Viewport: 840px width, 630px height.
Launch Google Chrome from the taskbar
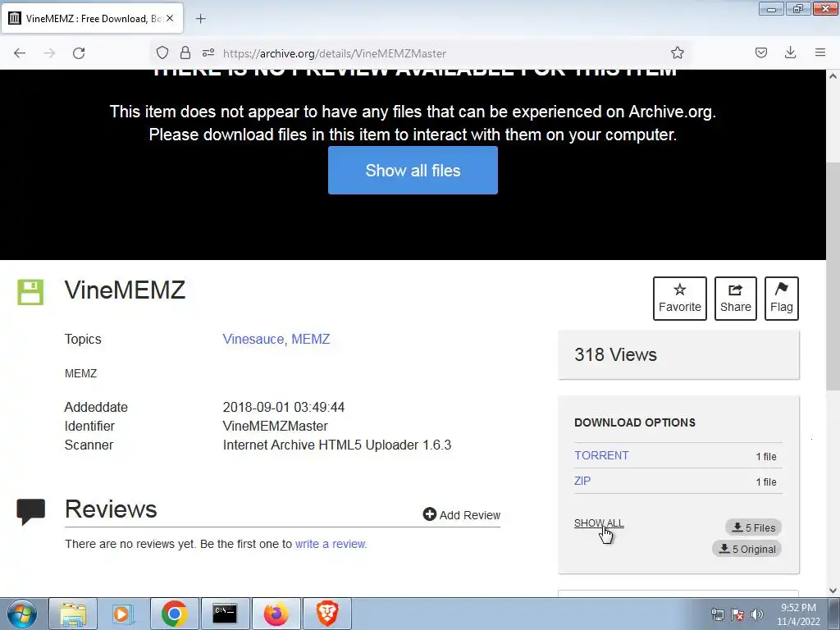click(174, 614)
